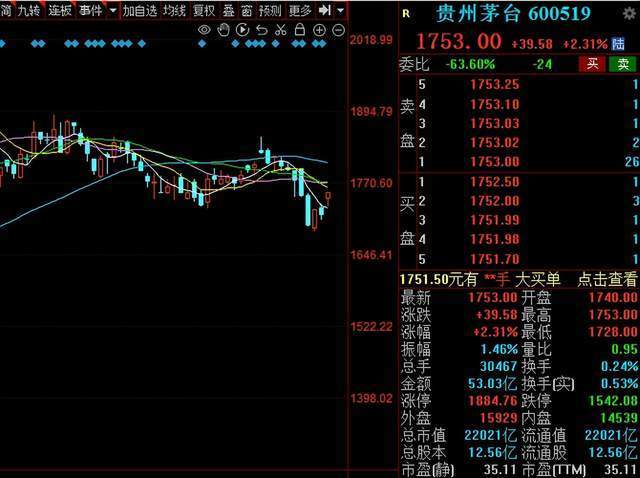
Task: Open the 复权 option
Action: coord(204,10)
